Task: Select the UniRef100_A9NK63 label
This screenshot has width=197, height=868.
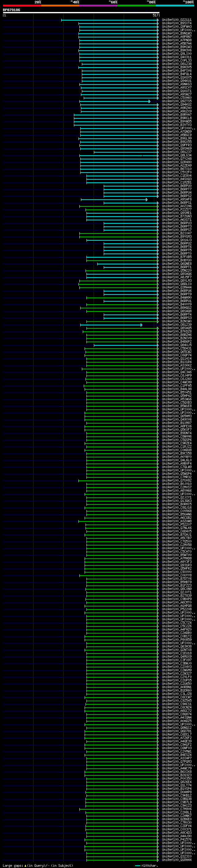Action: pyautogui.click(x=176, y=84)
